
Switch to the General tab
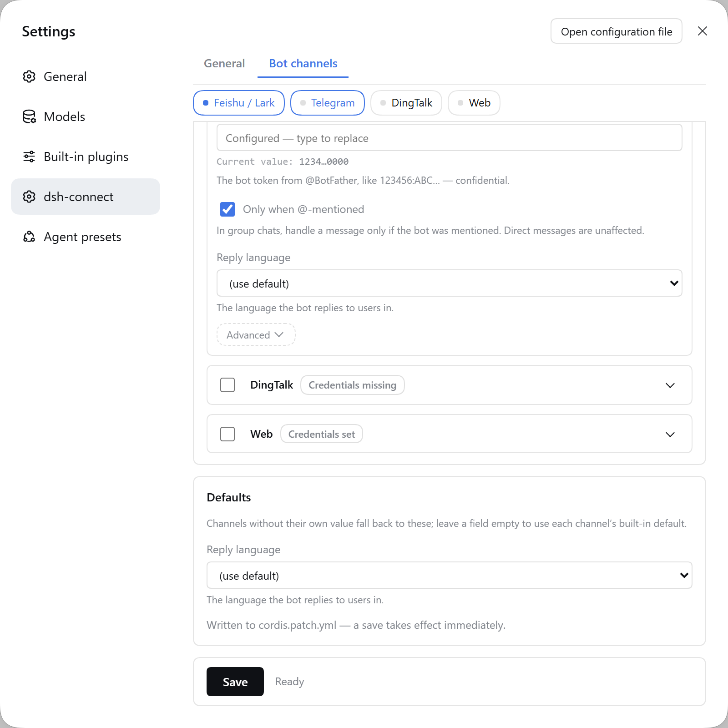(x=224, y=63)
